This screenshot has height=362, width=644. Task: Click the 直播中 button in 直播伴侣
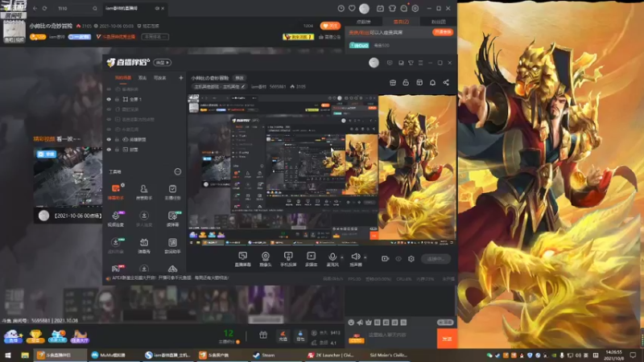pyautogui.click(x=436, y=259)
